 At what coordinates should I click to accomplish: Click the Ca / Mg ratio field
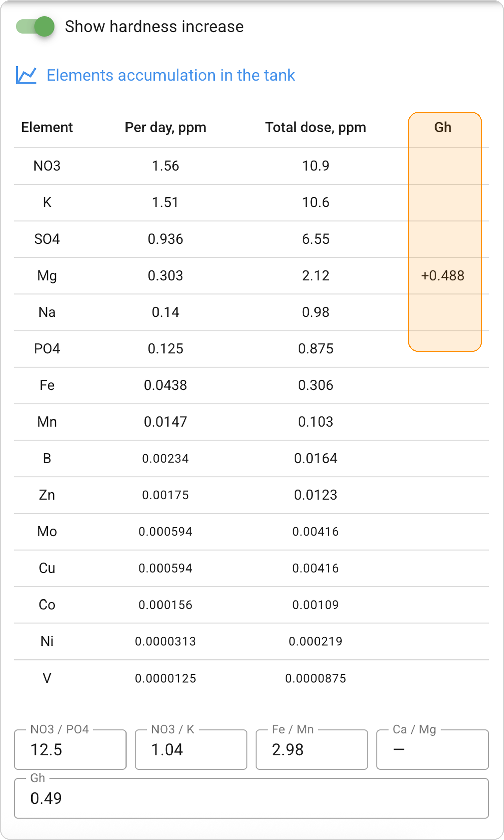pos(432,749)
